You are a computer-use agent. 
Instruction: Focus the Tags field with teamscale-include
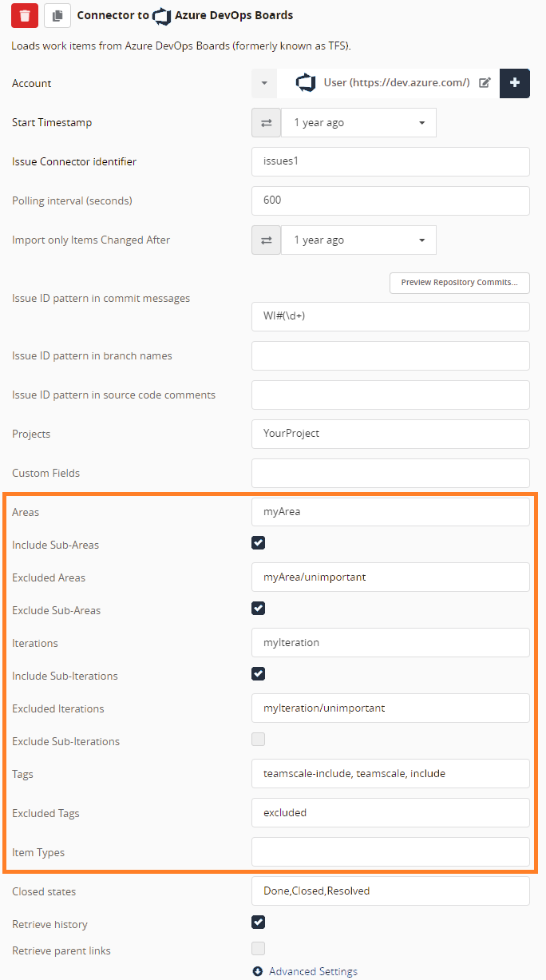coord(390,774)
